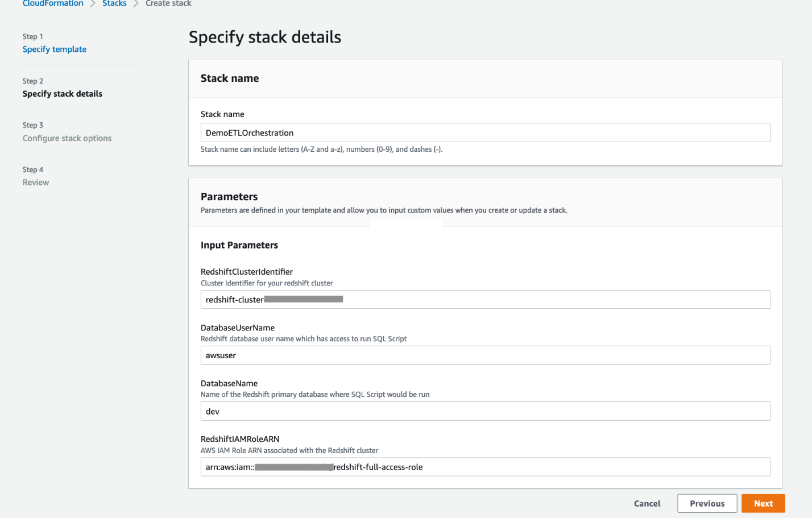
Task: Click the Stack name section header
Action: [x=230, y=78]
